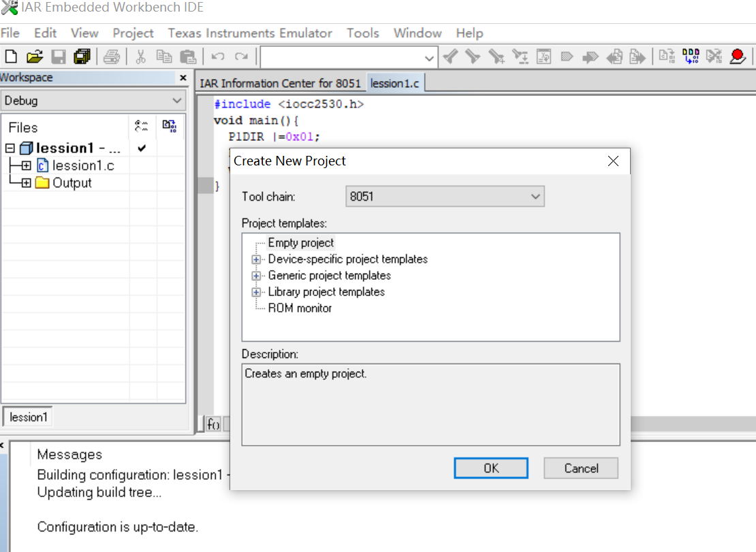Click the Copy toolbar icon
This screenshot has height=552, width=756.
[x=164, y=57]
